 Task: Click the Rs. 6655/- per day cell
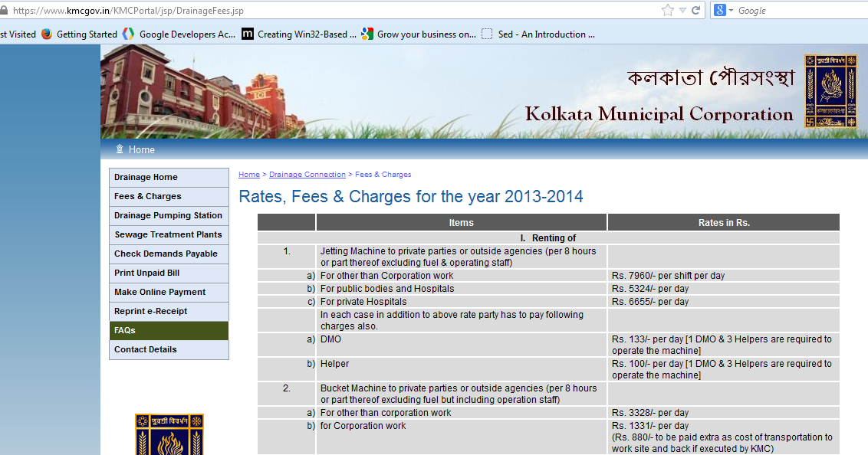724,302
